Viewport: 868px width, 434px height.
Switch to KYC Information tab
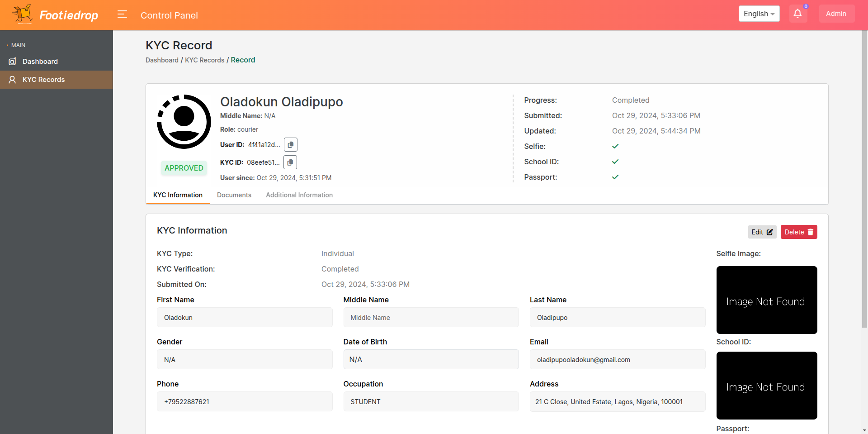178,195
